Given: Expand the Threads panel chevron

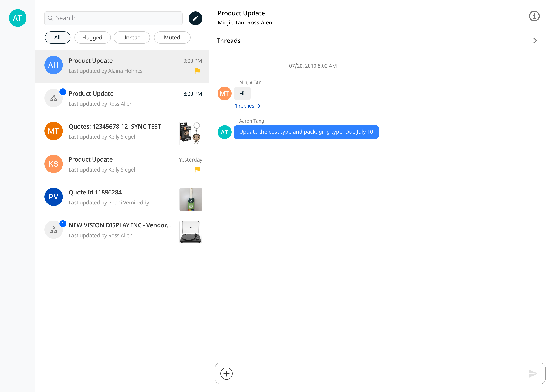Looking at the screenshot, I should [x=535, y=41].
